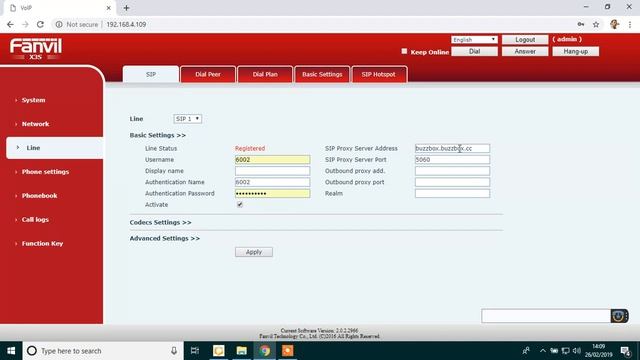
Task: Uncheck the Activate checkbox
Action: (x=240, y=204)
